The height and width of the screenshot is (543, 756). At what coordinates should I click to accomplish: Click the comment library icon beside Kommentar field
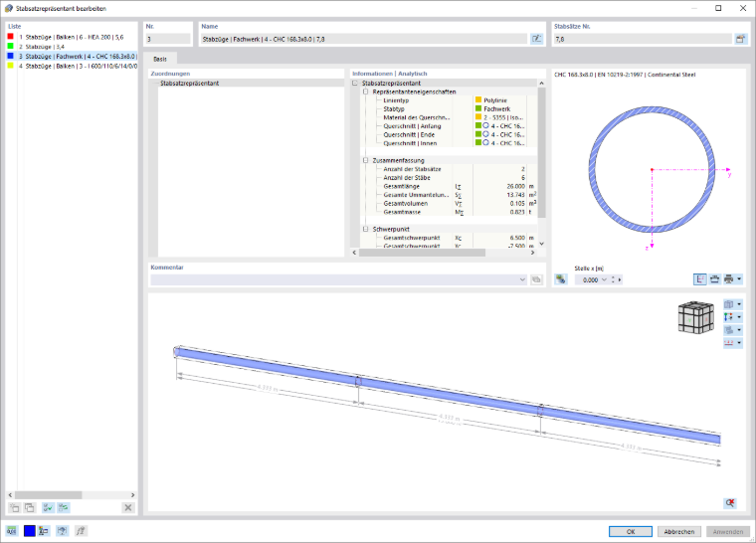[536, 279]
